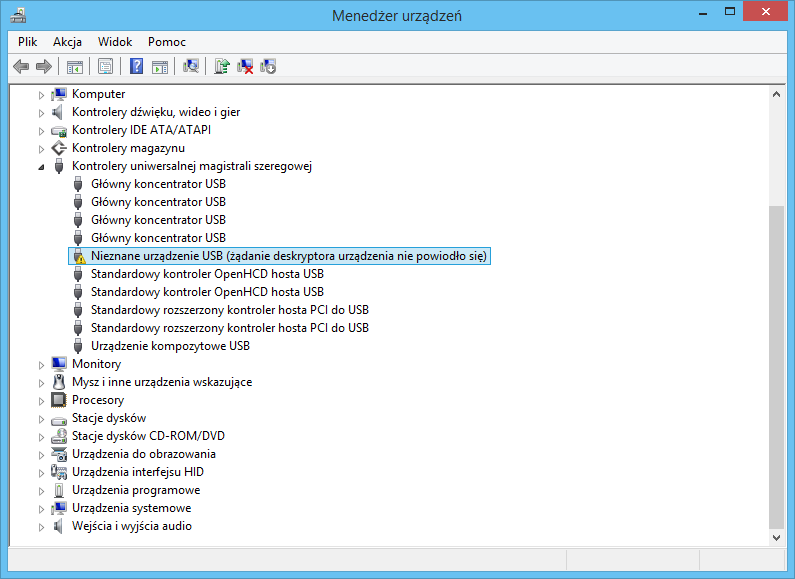Click the Update driver software toolbar icon
Image resolution: width=795 pixels, height=579 pixels.
pos(222,67)
